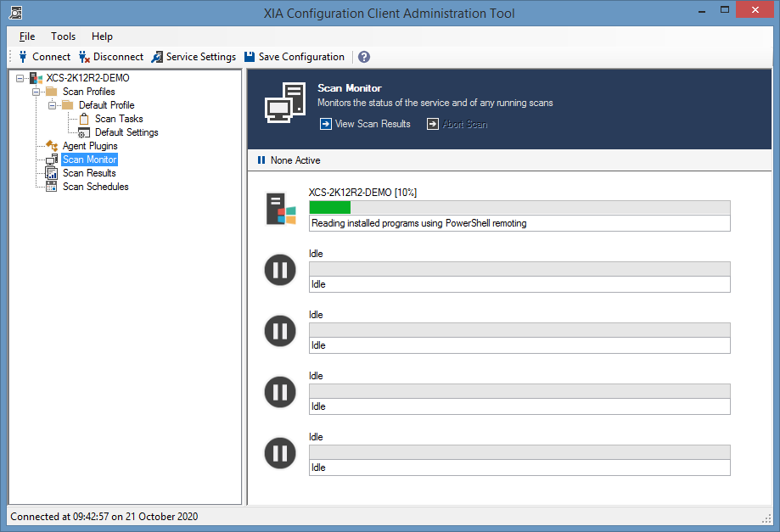Viewport: 780px width, 532px height.
Task: Click the 'Connected at 09:42:57' status bar text
Action: pyautogui.click(x=104, y=517)
